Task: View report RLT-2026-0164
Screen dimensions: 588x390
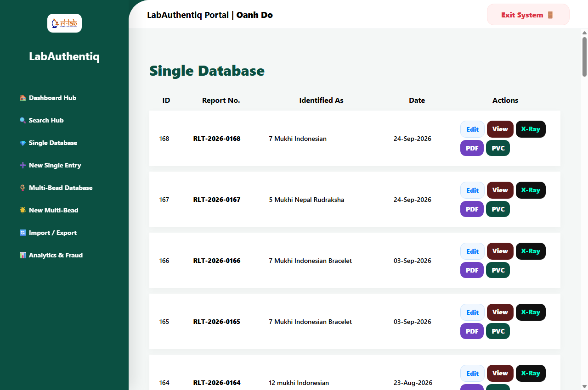Action: (x=500, y=373)
